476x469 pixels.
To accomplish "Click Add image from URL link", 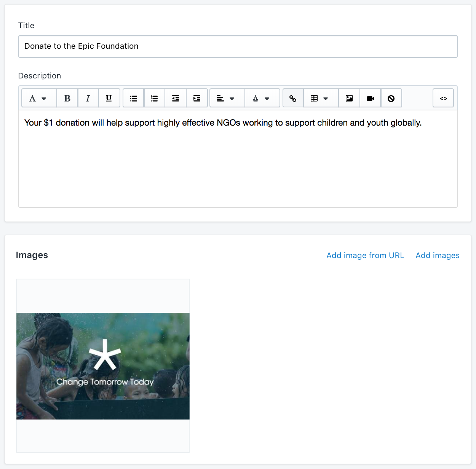I will pyautogui.click(x=365, y=255).
